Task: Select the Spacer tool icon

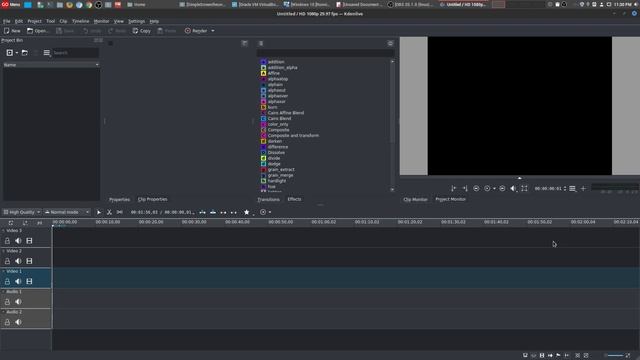Action: coord(120,212)
